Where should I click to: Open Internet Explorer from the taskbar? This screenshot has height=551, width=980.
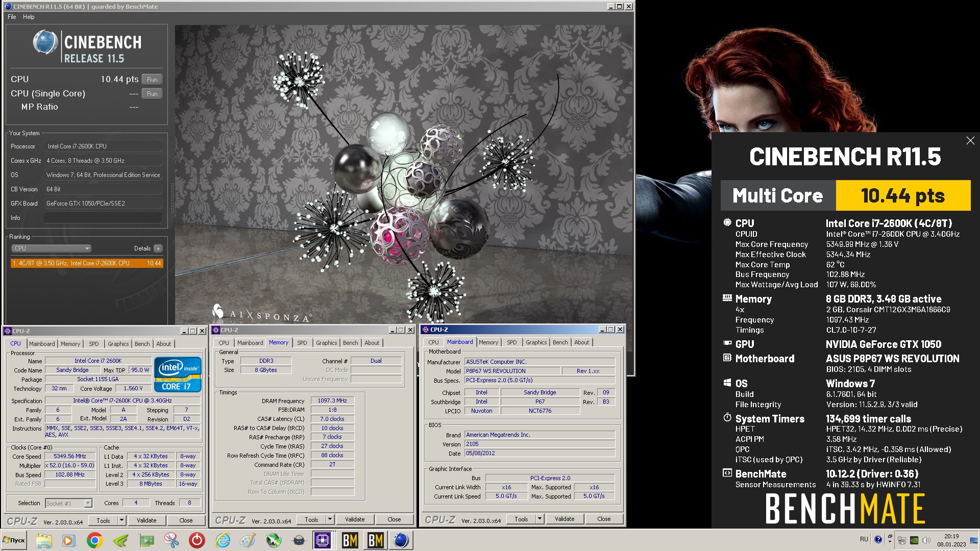(223, 540)
